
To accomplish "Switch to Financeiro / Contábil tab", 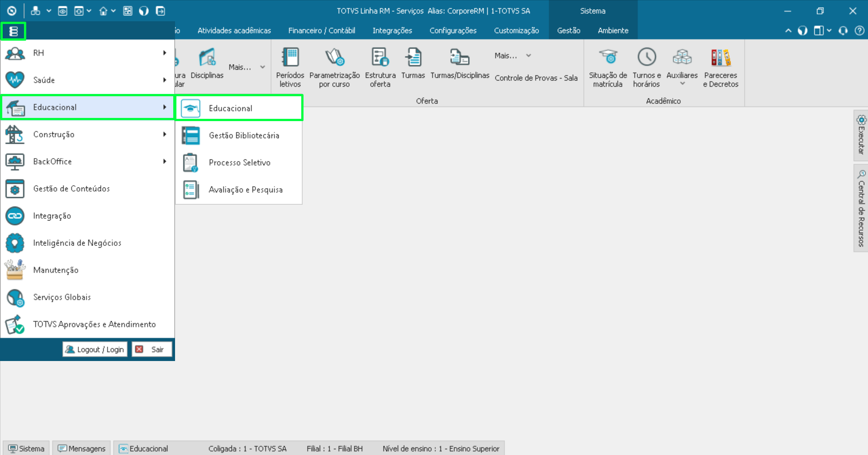I will coord(322,31).
